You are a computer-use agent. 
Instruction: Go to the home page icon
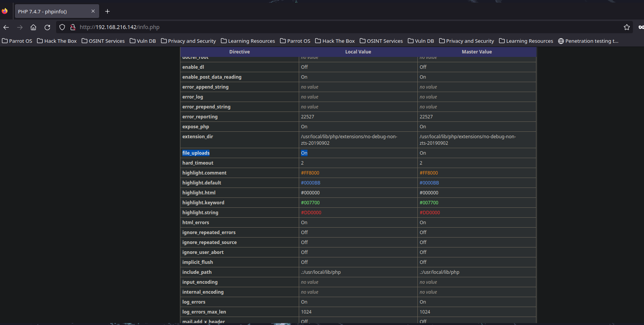pyautogui.click(x=34, y=27)
